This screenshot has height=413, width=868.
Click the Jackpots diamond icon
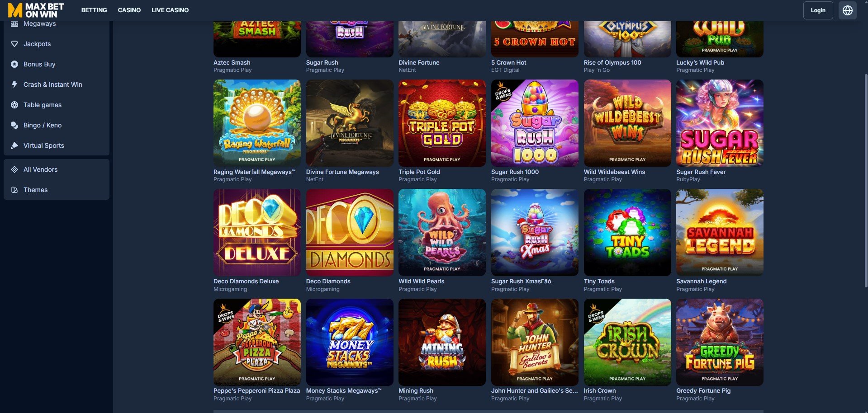click(x=14, y=44)
